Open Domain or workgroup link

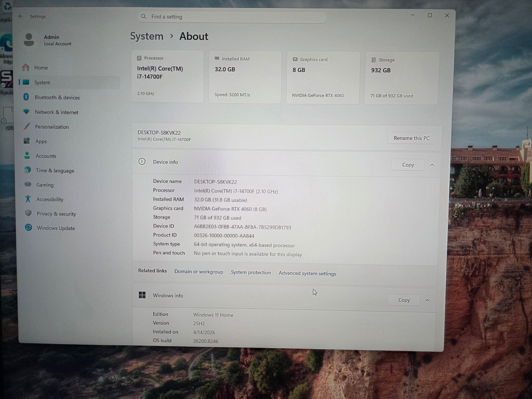[199, 272]
